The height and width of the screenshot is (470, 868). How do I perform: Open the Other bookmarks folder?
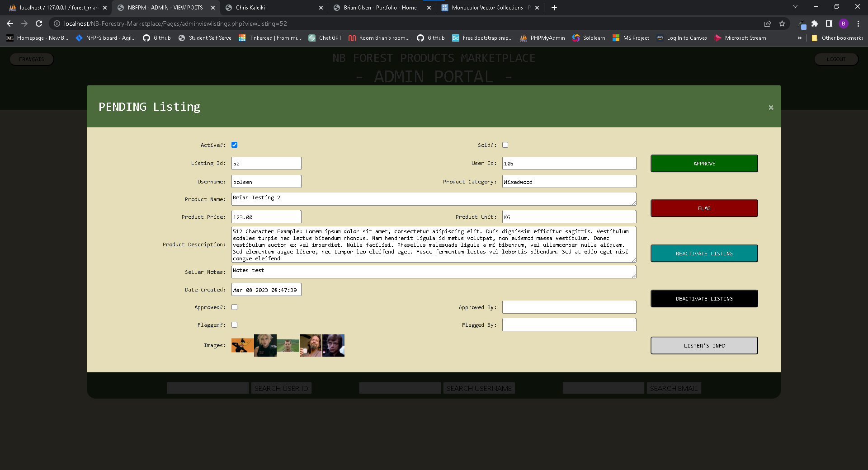point(837,38)
